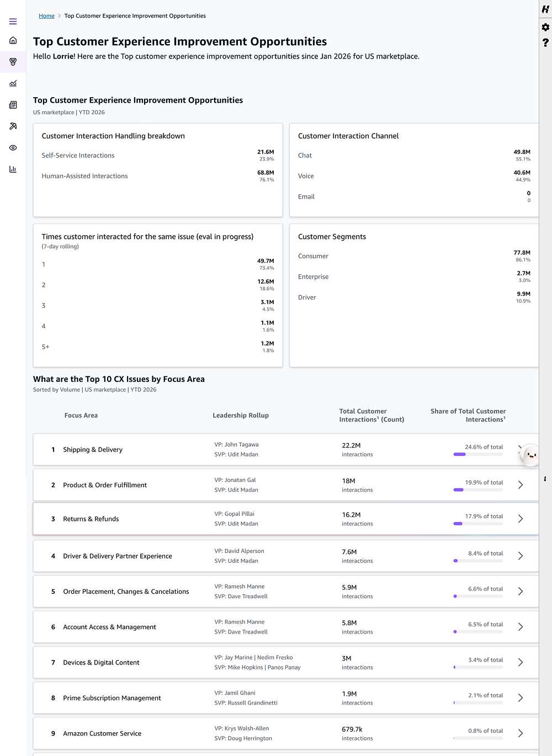Select the award badge sidebar icon
This screenshot has height=756, width=552.
point(13,62)
